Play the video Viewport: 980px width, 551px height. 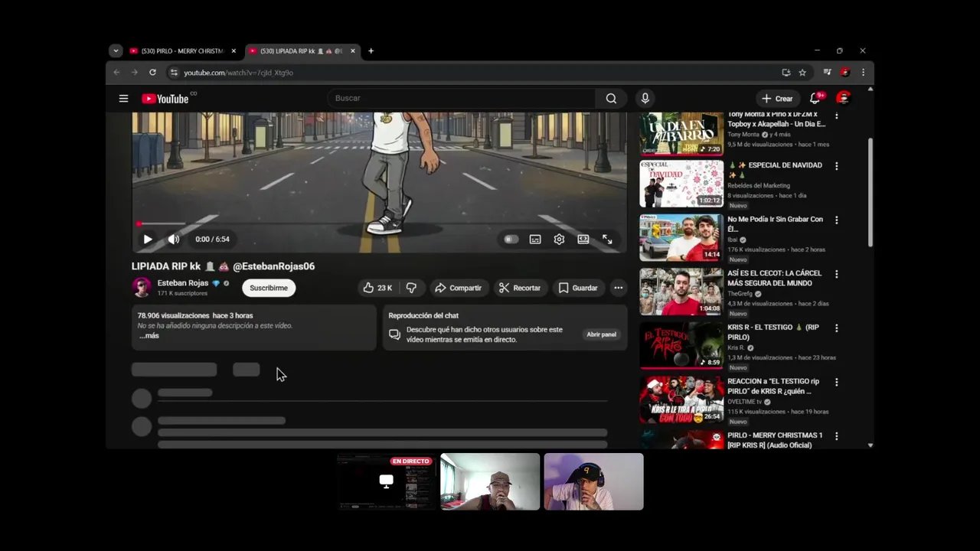(x=148, y=239)
